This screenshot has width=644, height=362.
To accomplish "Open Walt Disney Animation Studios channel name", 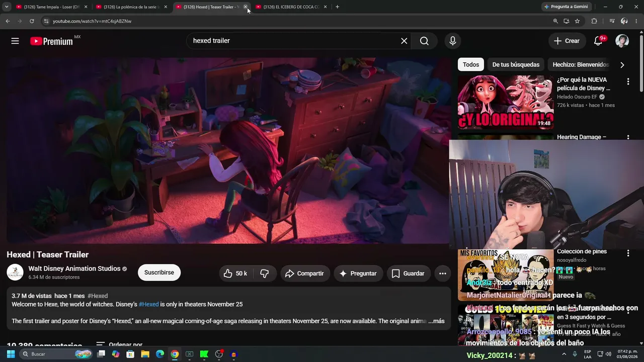I will 74,268.
